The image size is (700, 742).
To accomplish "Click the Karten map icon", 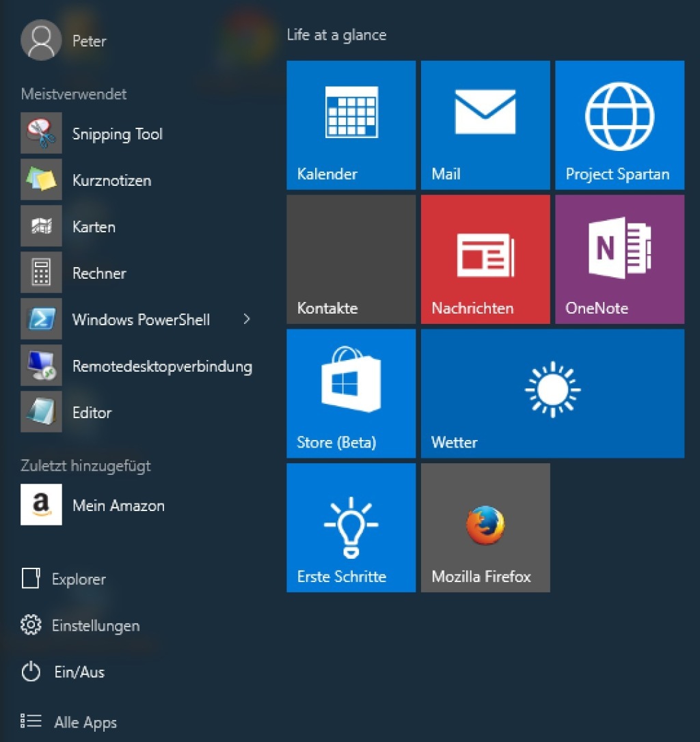I will pos(41,225).
